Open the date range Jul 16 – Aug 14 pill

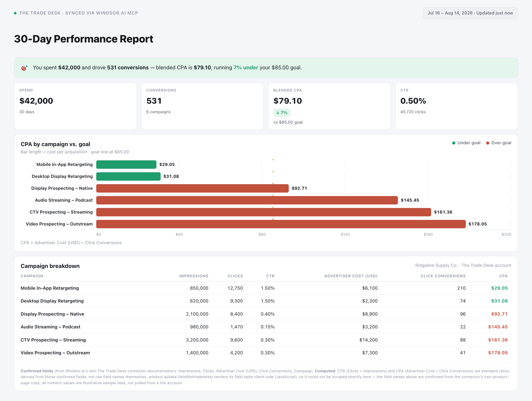click(x=470, y=13)
